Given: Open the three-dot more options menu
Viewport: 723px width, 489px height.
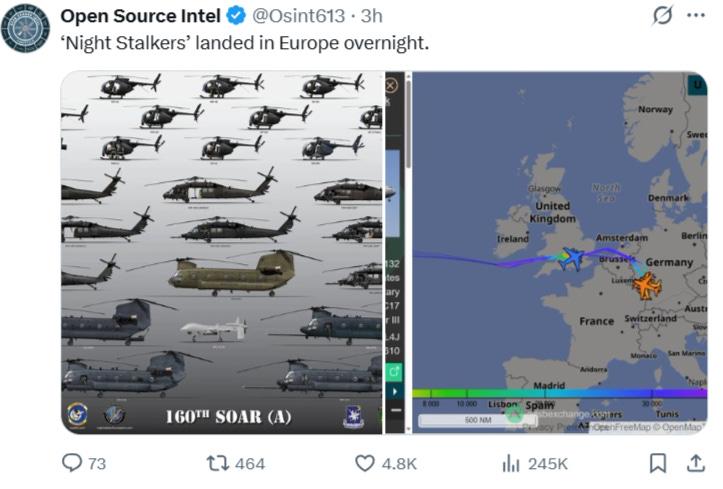Looking at the screenshot, I should tap(696, 17).
